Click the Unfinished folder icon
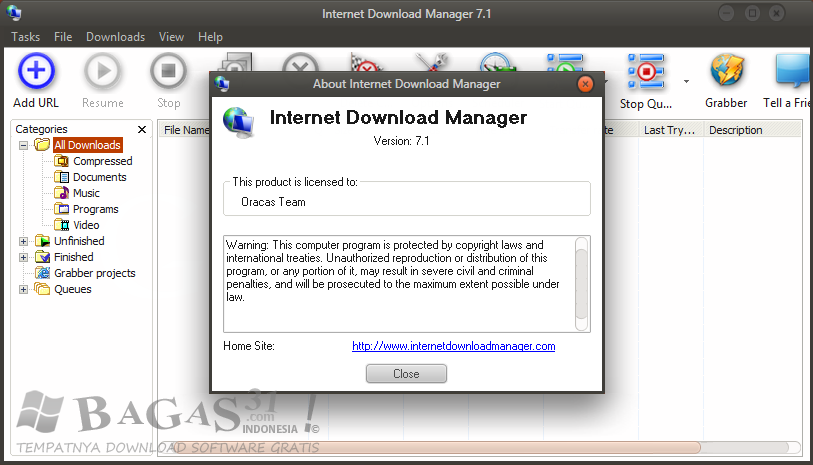 click(x=43, y=241)
